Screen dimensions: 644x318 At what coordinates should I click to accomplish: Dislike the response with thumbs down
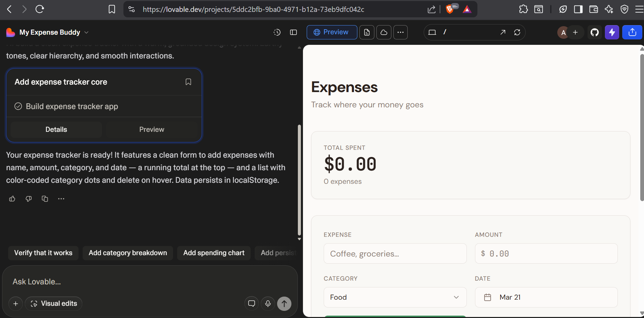(x=29, y=199)
